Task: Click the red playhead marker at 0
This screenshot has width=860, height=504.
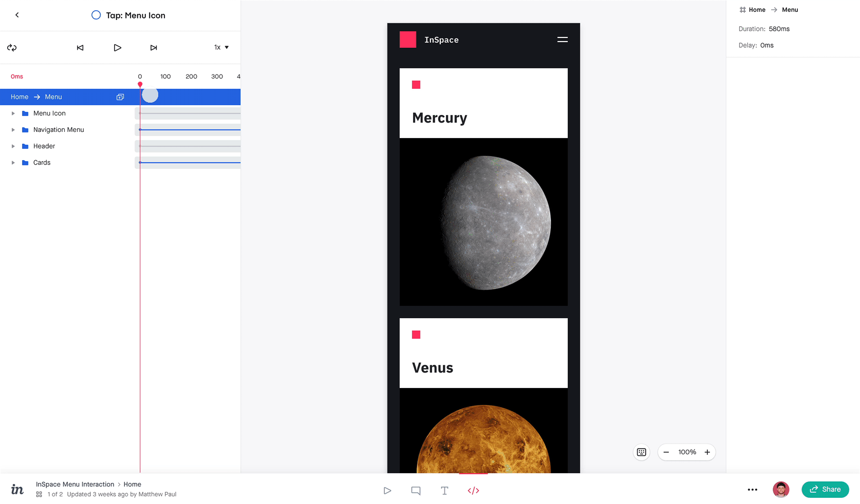Action: click(x=140, y=84)
